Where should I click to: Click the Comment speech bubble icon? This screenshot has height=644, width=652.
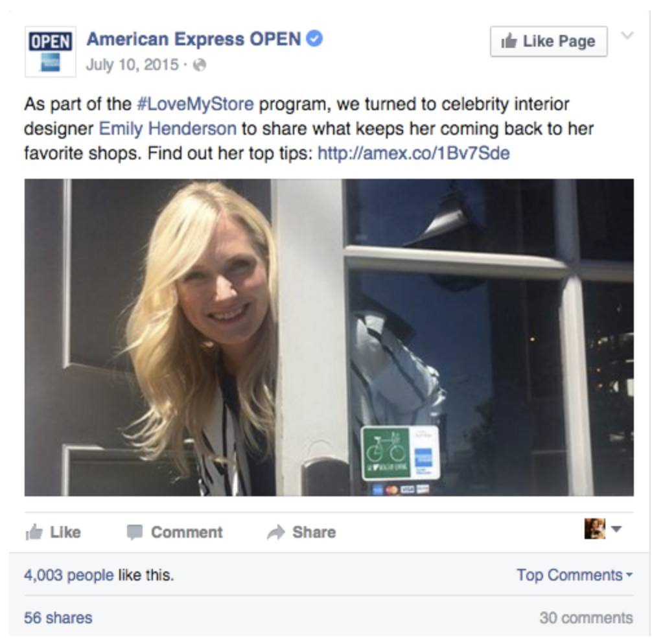[x=135, y=532]
